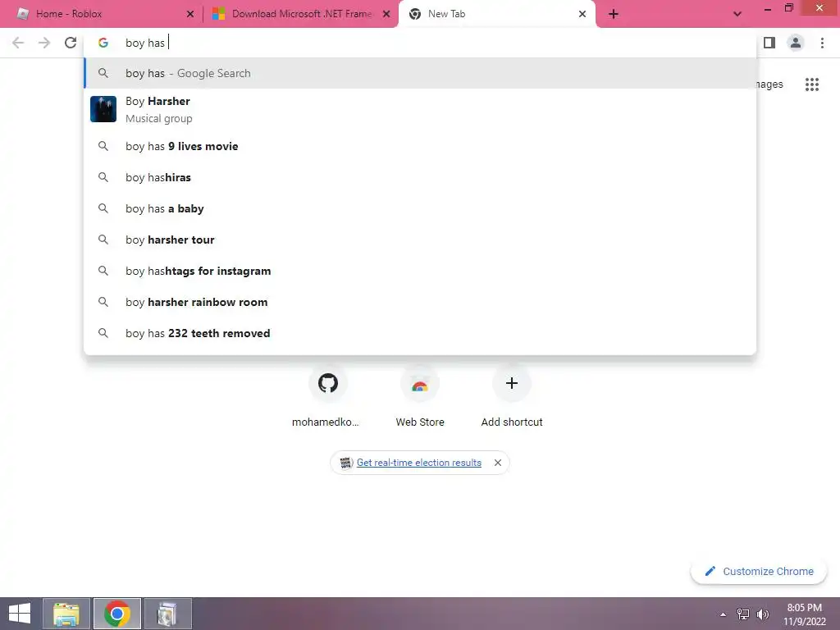Open the profile avatar icon
Image resolution: width=840 pixels, height=630 pixels.
click(796, 43)
